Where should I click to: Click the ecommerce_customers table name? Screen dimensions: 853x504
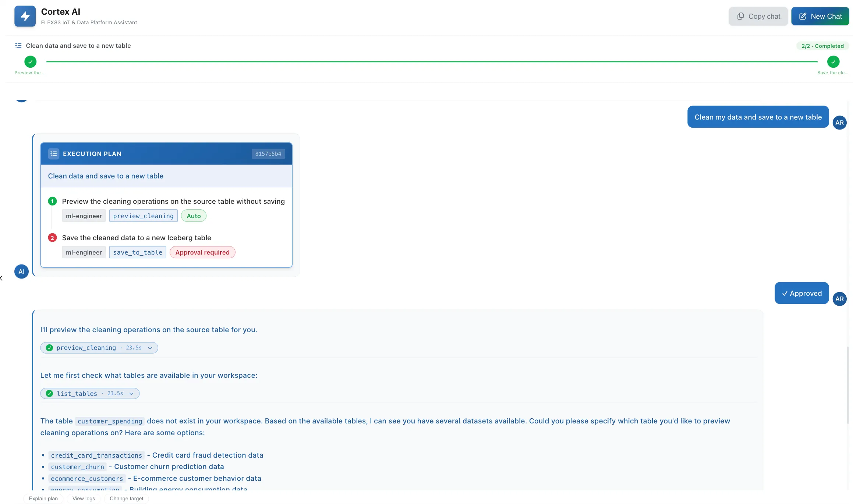[x=87, y=479]
